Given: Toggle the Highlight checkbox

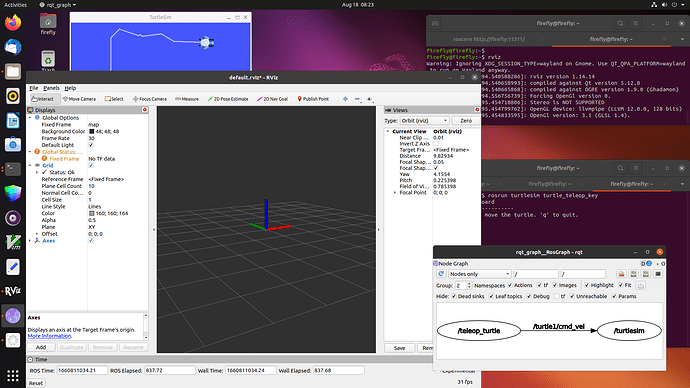Looking at the screenshot, I should coord(587,285).
